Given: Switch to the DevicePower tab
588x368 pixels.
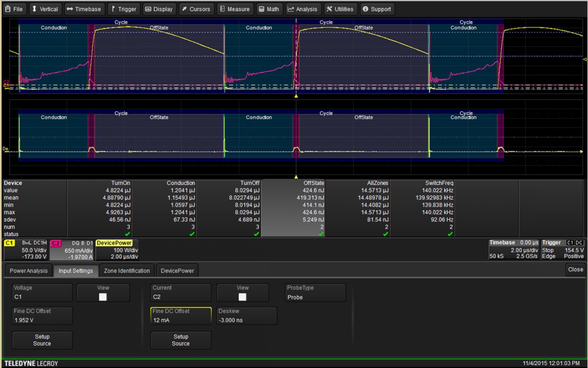Looking at the screenshot, I should coord(177,271).
